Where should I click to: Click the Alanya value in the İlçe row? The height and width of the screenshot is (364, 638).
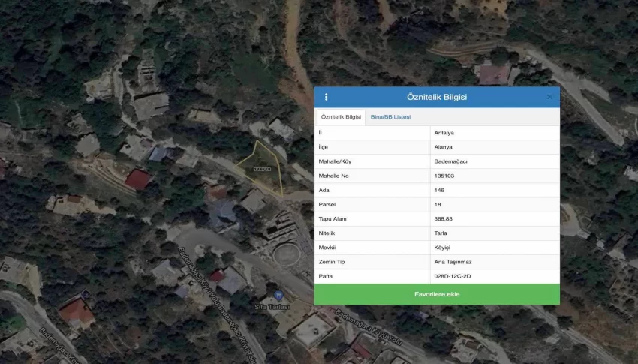(444, 147)
